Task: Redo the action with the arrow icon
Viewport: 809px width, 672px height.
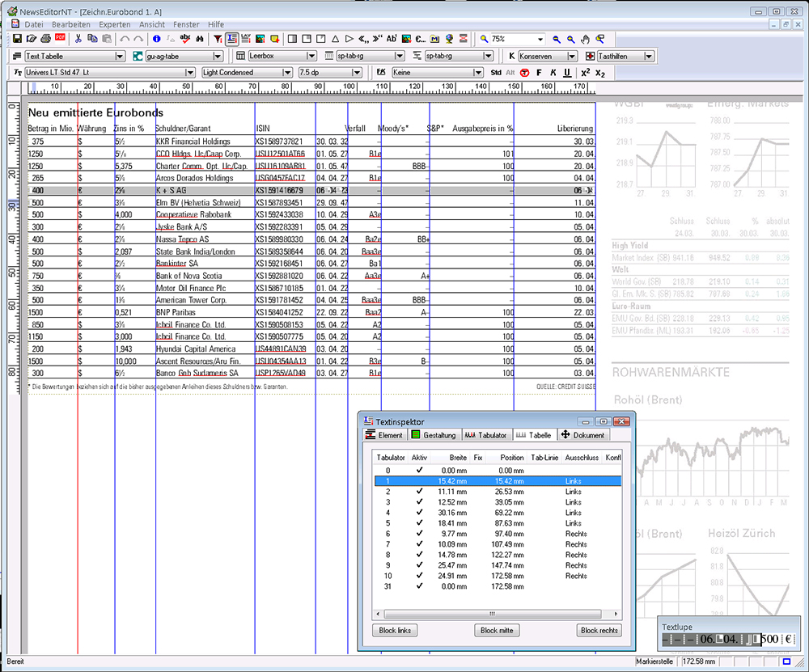Action: (138, 39)
